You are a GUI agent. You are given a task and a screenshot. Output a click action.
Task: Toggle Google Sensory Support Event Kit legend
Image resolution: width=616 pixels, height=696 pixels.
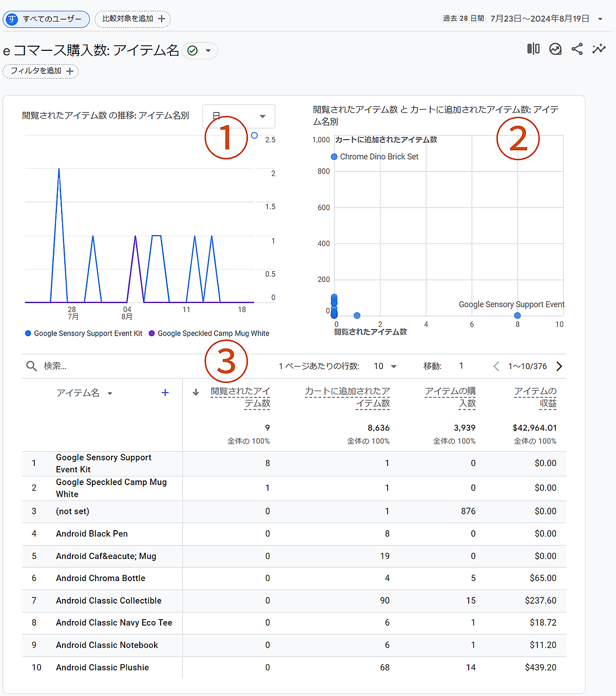(84, 333)
